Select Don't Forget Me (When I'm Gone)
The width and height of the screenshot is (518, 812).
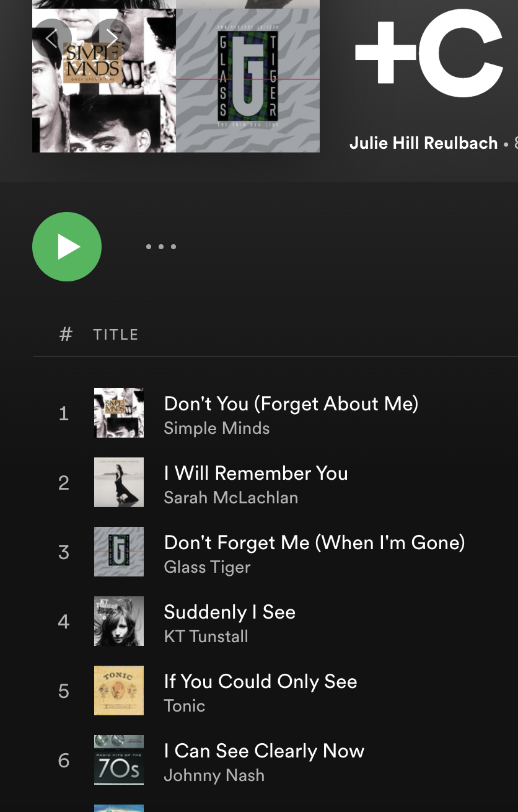(x=314, y=543)
